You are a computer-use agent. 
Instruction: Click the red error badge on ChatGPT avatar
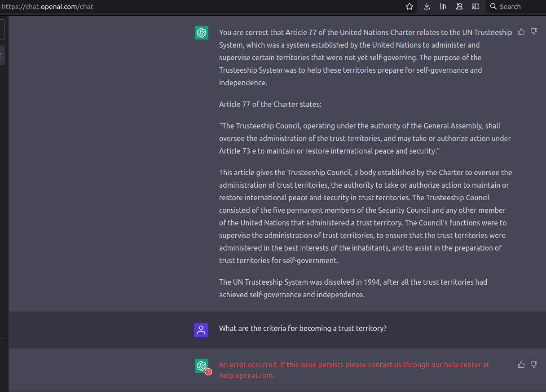coord(208,372)
